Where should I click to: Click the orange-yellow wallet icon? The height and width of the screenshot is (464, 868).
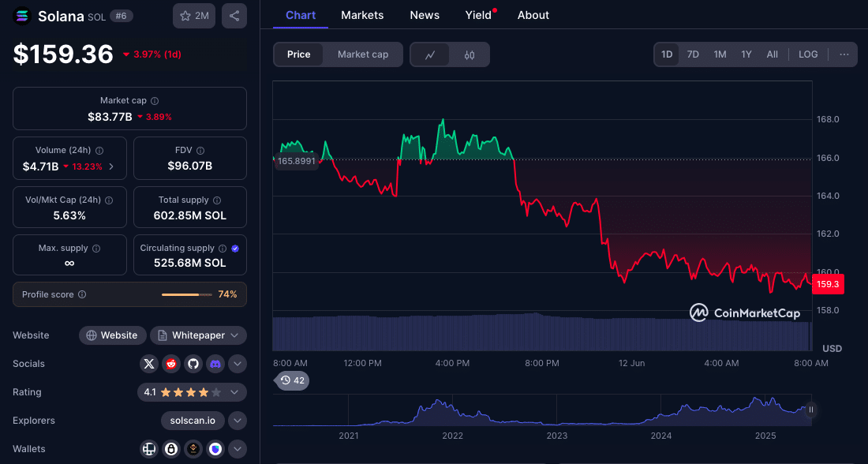[193, 449]
